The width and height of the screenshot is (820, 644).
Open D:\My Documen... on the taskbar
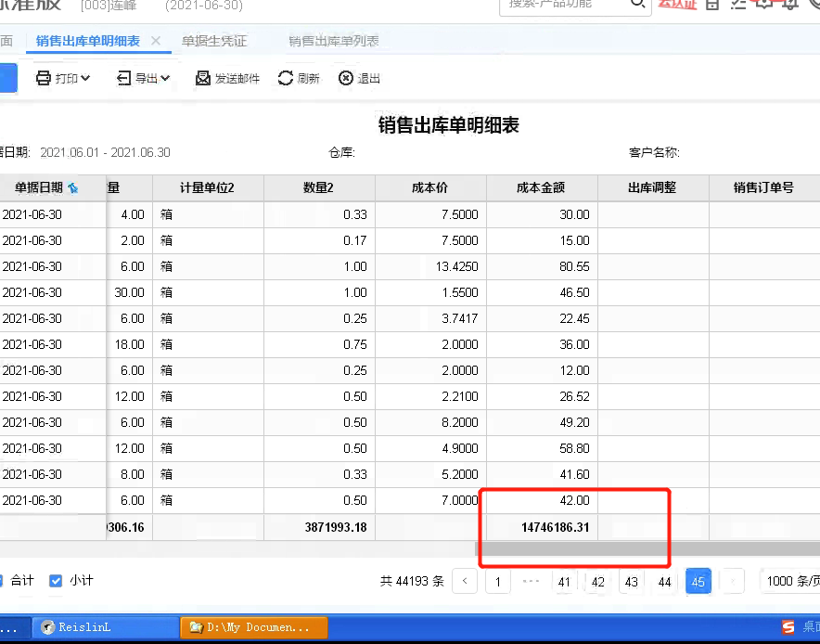[x=254, y=626]
